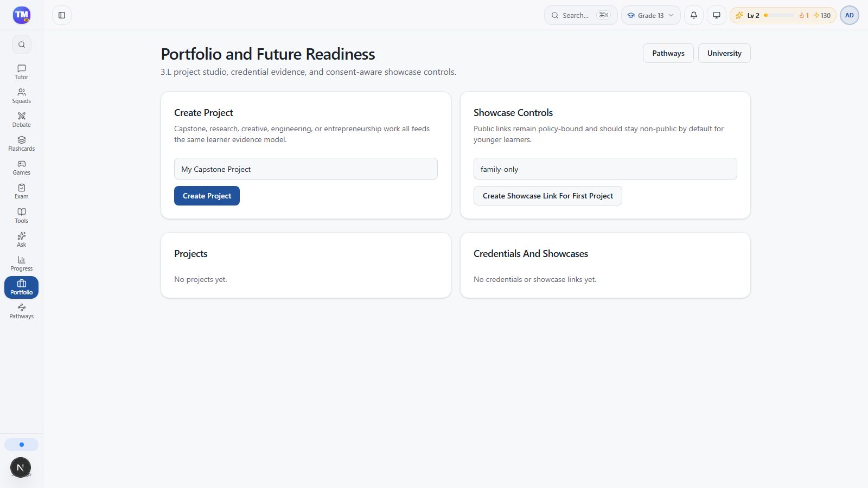Open Tools in the sidebar
Image resolution: width=868 pixels, height=488 pixels.
point(22,216)
